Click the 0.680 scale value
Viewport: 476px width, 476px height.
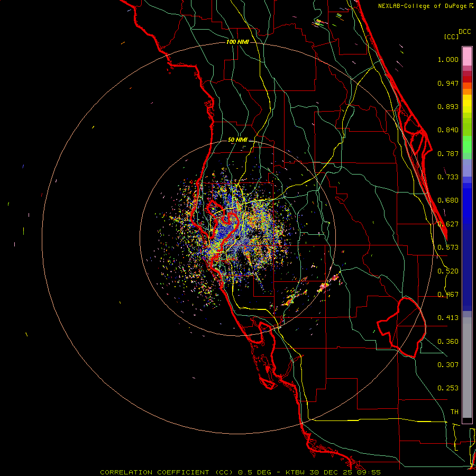(x=448, y=200)
